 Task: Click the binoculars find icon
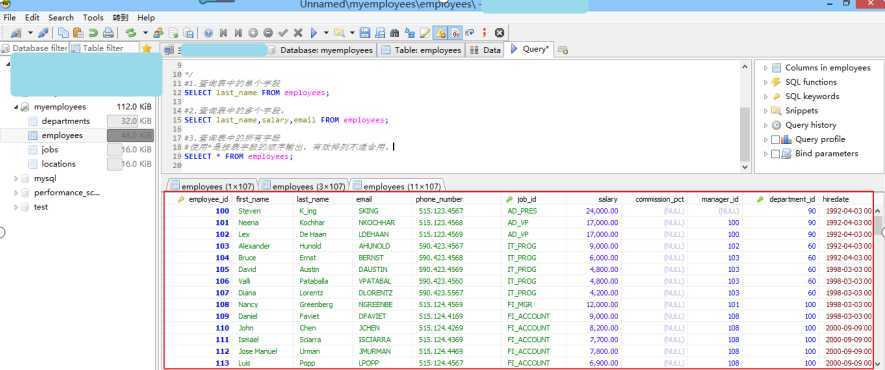(395, 33)
